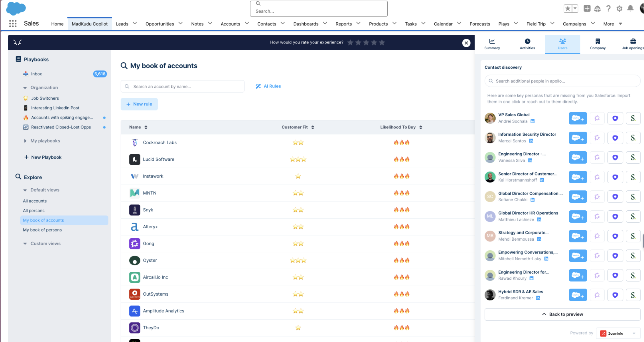Expand the Opportunities tab dropdown chevron
The image size is (644, 342).
[181, 24]
